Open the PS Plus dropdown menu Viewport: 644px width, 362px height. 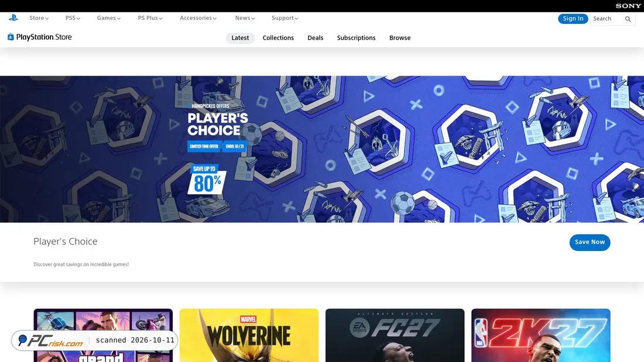(150, 18)
